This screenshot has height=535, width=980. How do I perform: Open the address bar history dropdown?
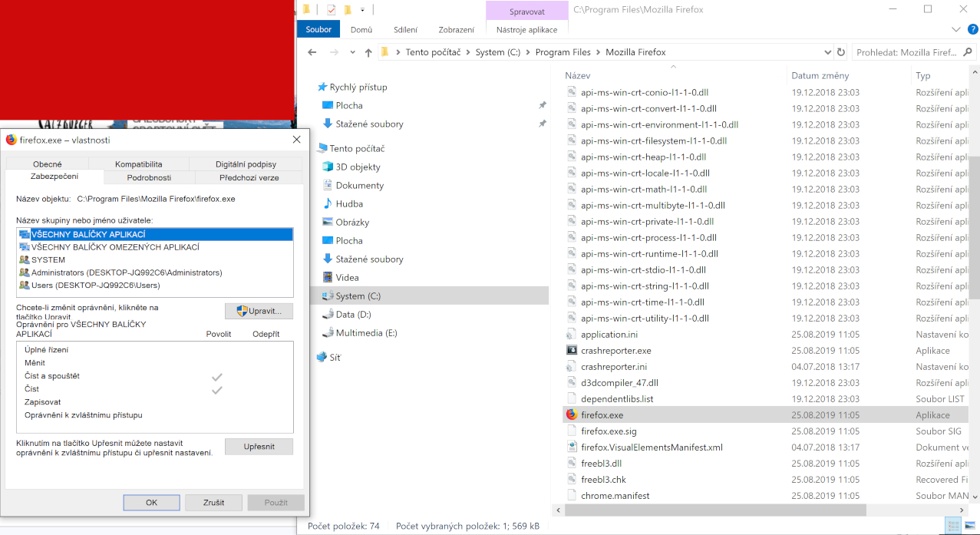pos(827,52)
